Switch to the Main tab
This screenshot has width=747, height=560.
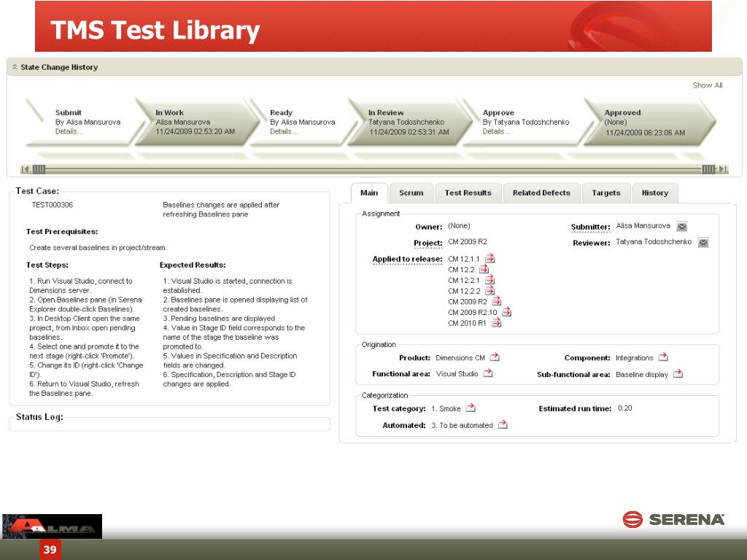point(369,192)
